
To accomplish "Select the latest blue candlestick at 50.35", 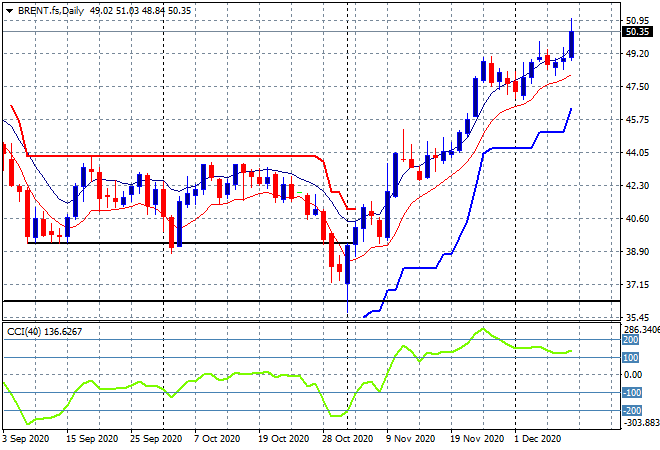I will [572, 44].
